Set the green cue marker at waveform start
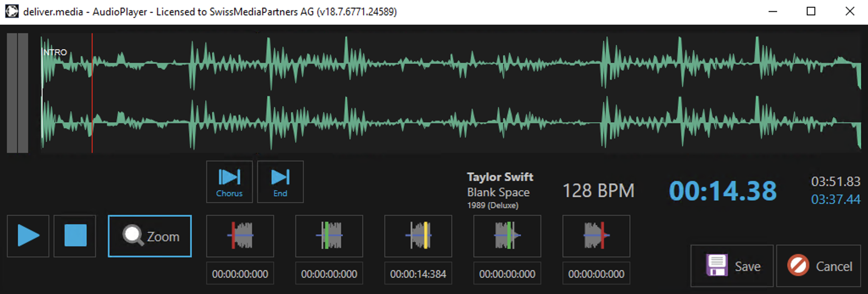The height and width of the screenshot is (294, 868). (x=329, y=236)
